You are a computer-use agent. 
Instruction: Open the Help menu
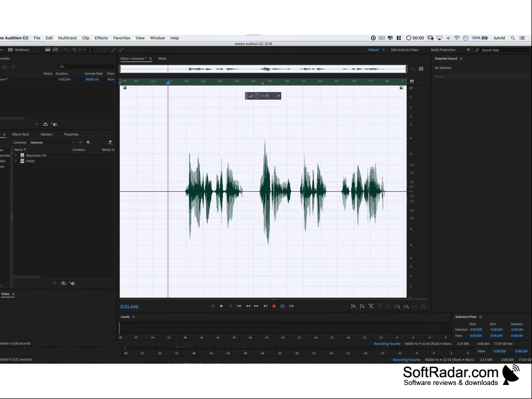coord(174,38)
